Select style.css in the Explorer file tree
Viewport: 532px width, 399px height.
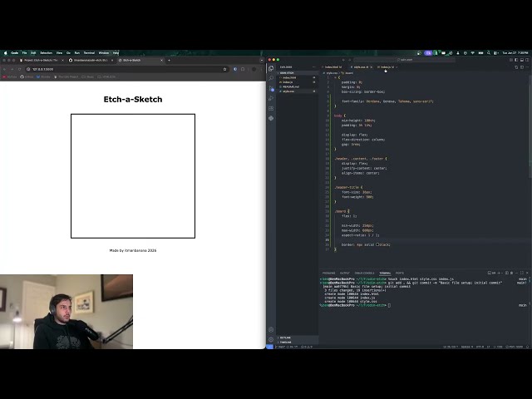(x=298, y=91)
